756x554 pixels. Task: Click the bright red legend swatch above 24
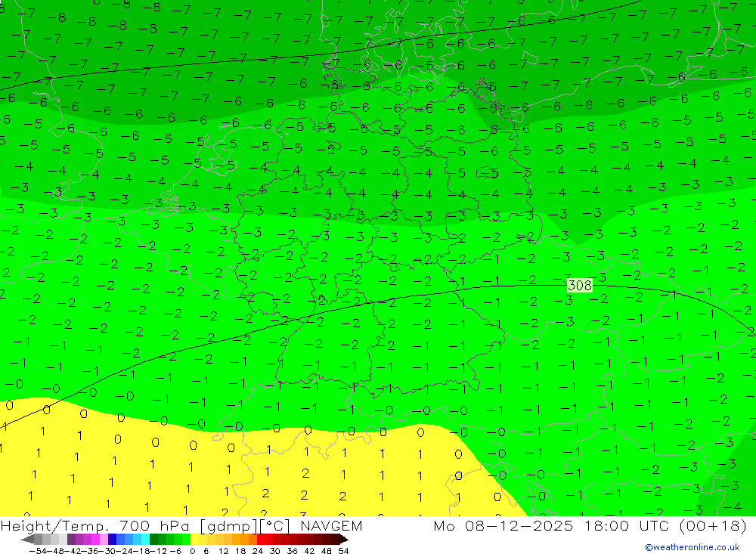point(261,539)
